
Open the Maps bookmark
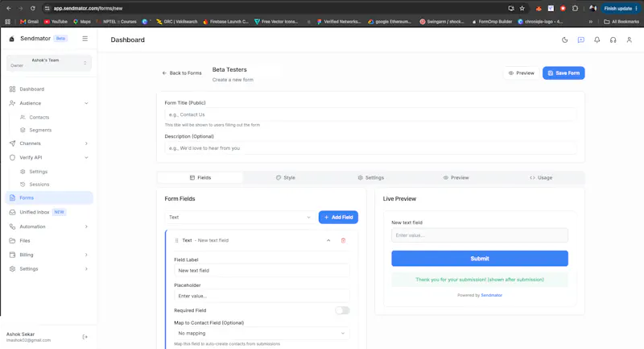82,22
